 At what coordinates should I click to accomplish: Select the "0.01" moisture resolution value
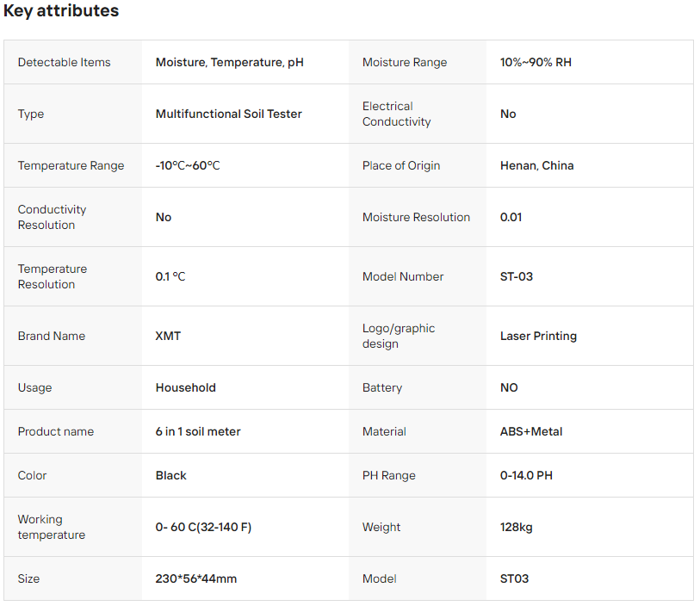511,217
